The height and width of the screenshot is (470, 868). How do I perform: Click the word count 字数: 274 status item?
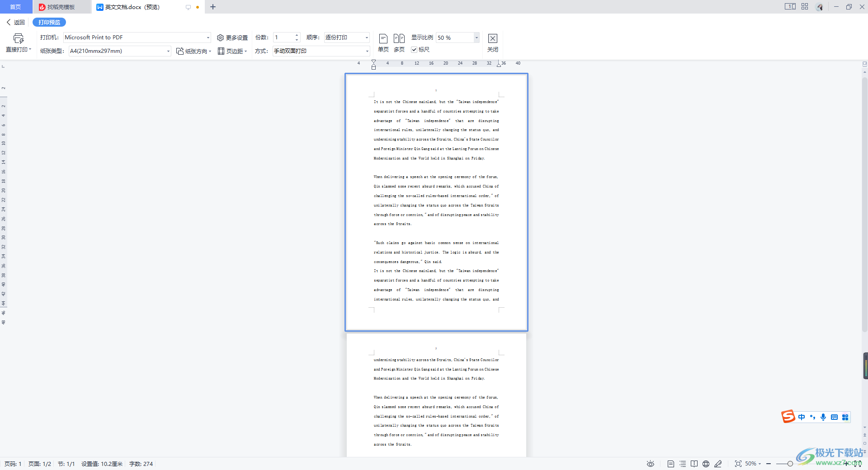coord(141,464)
